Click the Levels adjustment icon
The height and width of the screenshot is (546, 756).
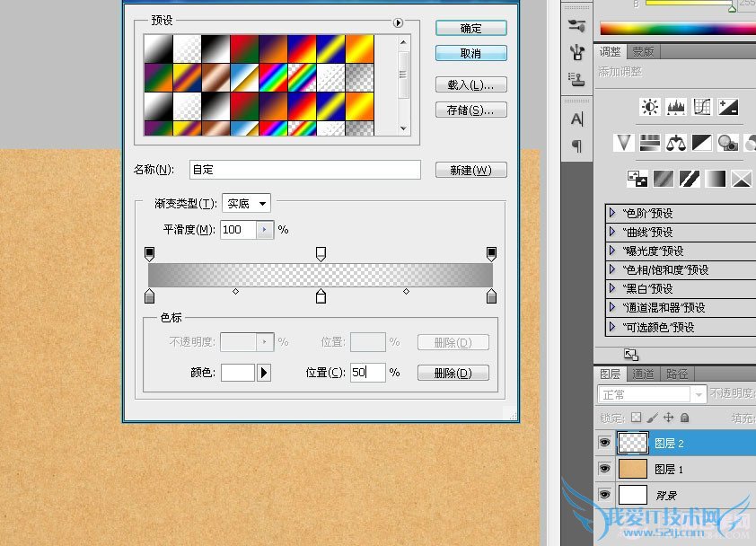676,108
